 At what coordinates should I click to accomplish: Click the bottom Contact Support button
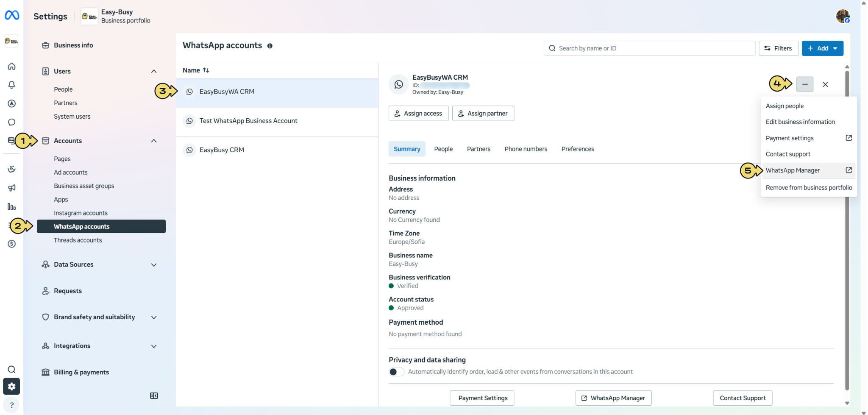[x=743, y=398]
